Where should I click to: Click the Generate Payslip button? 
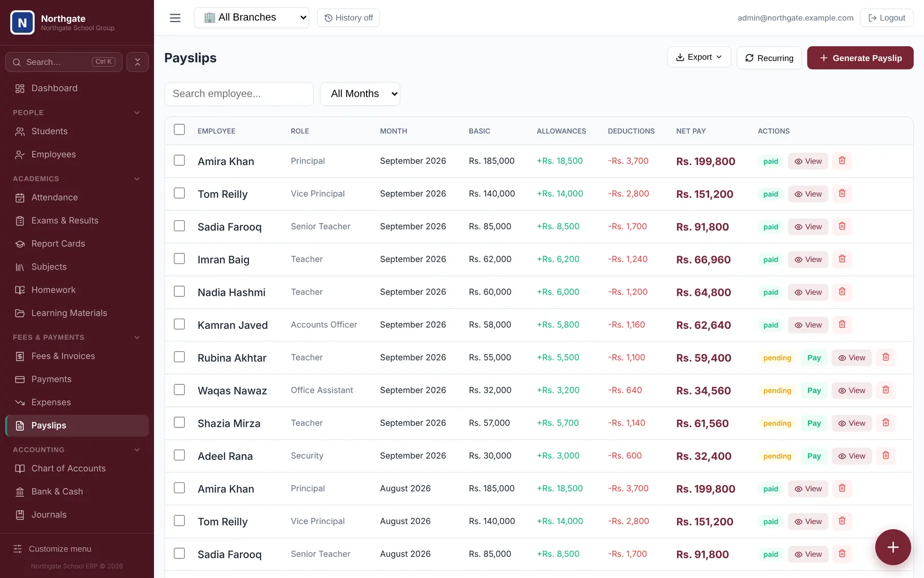click(860, 58)
